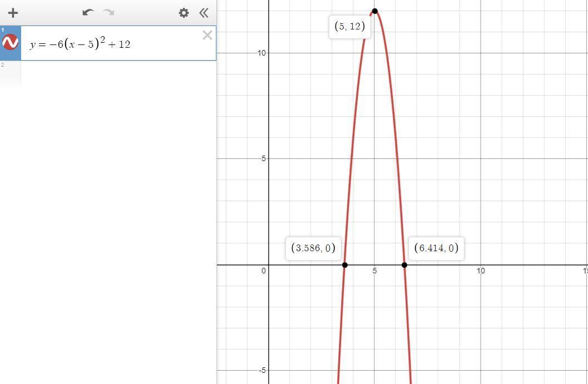The height and width of the screenshot is (384, 588).
Task: Delete expression 1 with the X button
Action: [207, 35]
